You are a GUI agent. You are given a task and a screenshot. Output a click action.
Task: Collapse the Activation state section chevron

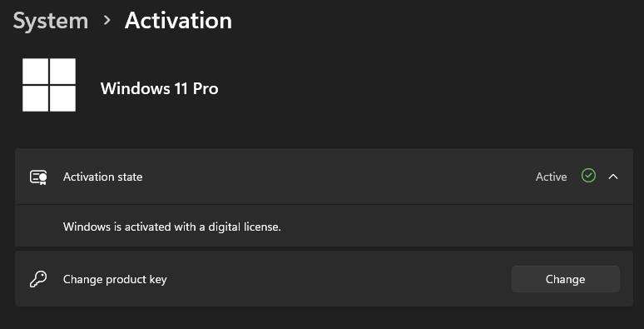coord(613,177)
